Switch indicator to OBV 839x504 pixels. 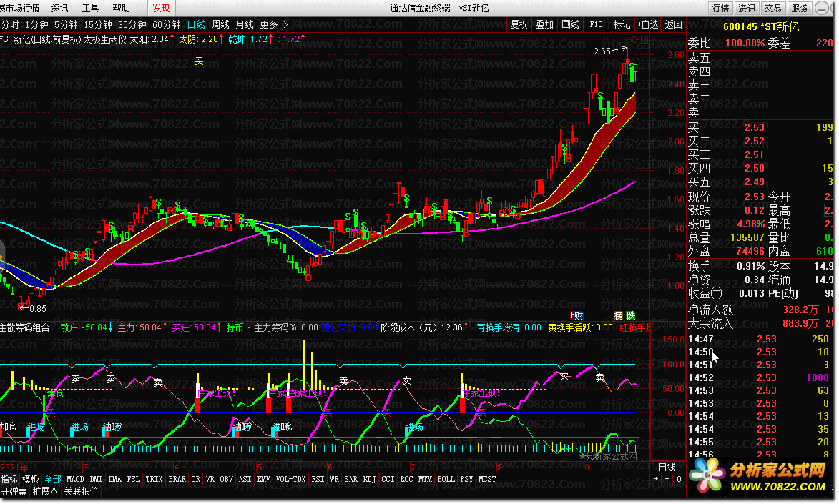tap(227, 479)
